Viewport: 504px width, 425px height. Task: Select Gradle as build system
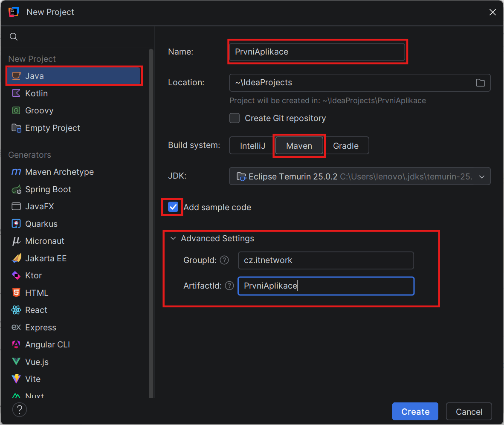click(x=346, y=146)
